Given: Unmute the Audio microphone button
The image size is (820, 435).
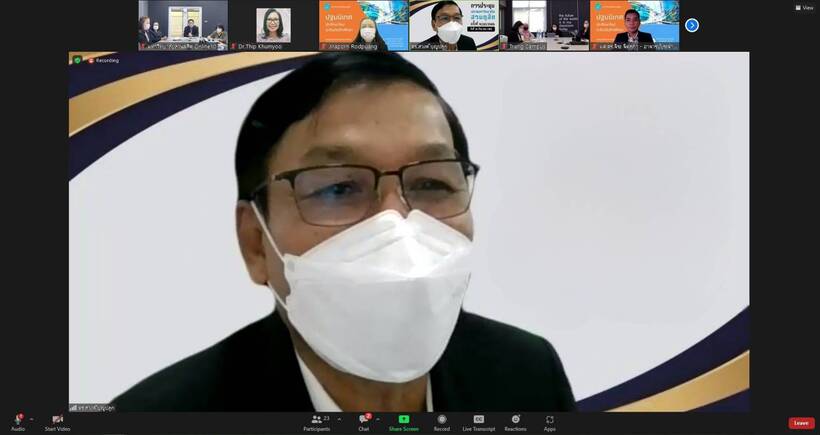Looking at the screenshot, I should tap(18, 422).
